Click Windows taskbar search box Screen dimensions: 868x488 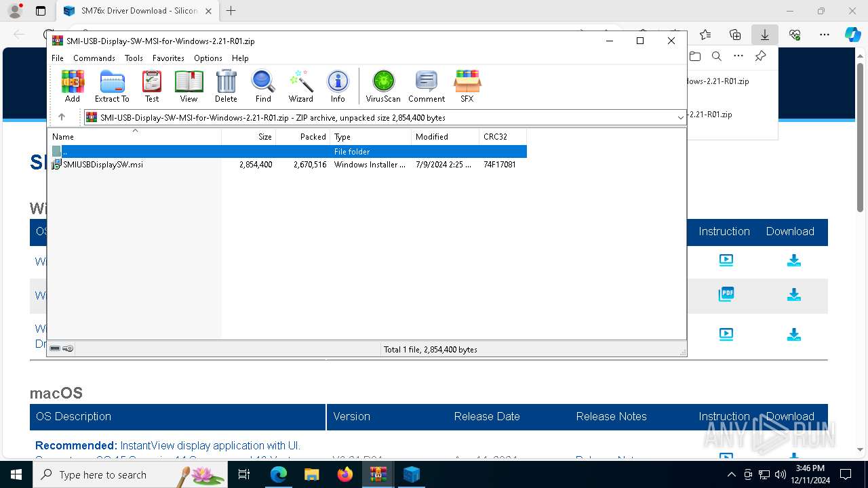(130, 474)
